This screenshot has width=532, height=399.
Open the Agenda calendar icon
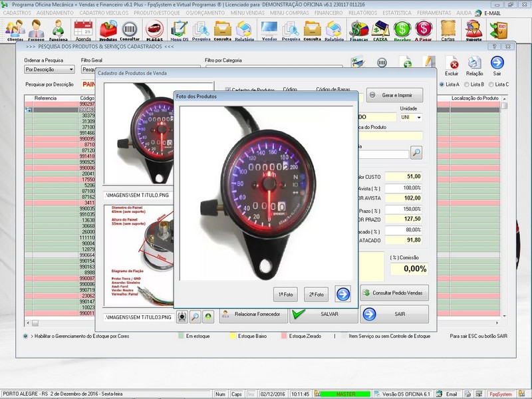click(x=83, y=30)
